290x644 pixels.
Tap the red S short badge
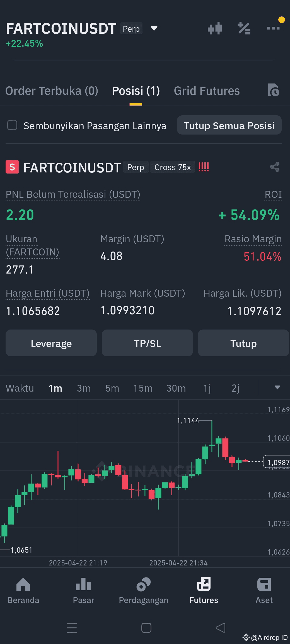(12, 167)
